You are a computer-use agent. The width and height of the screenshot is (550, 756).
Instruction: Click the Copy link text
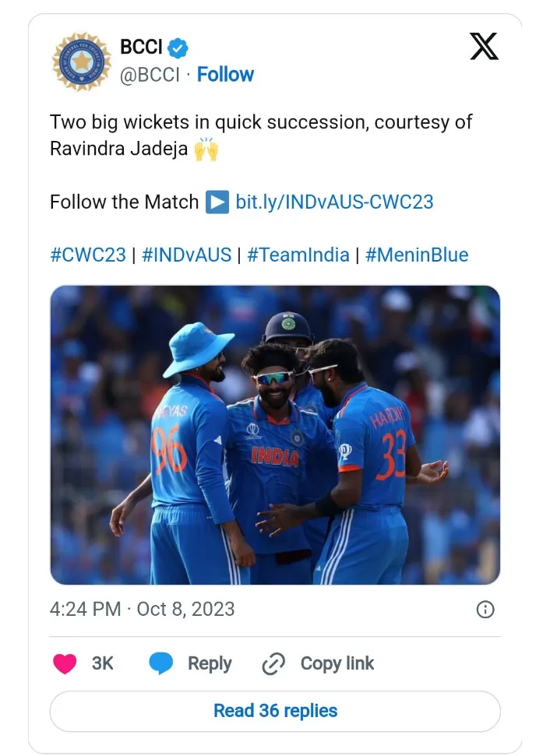click(337, 664)
